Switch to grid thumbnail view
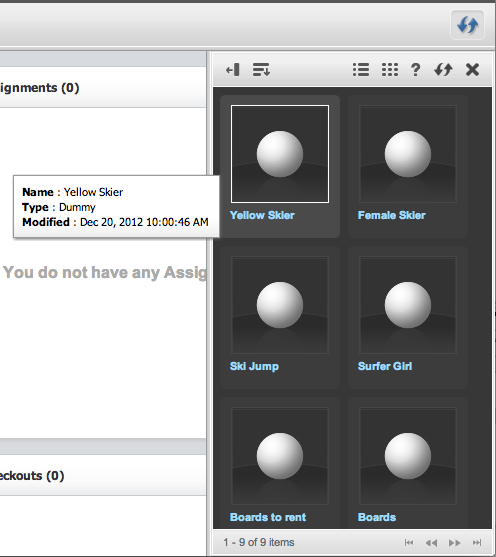The image size is (496, 557). pyautogui.click(x=390, y=70)
